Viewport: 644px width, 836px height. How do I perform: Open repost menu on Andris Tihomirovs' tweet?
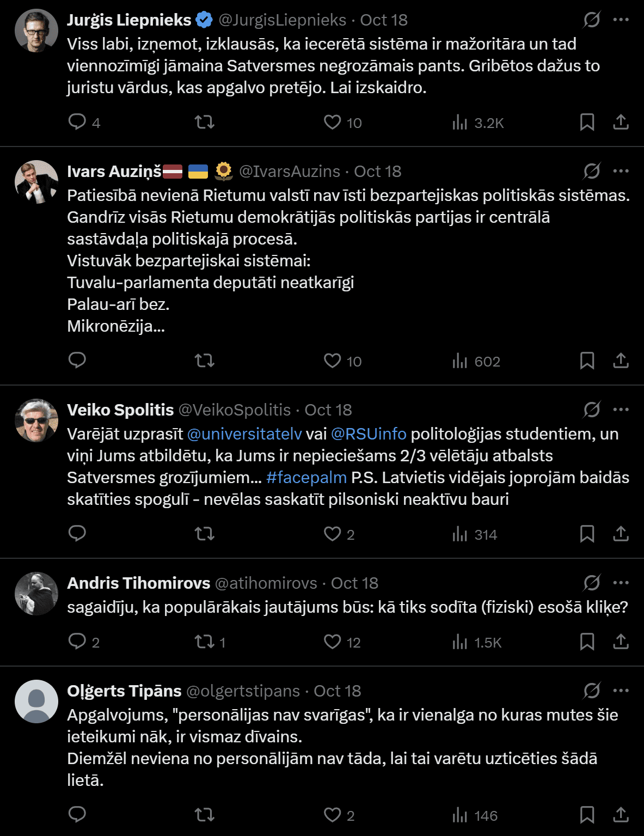pos(205,642)
